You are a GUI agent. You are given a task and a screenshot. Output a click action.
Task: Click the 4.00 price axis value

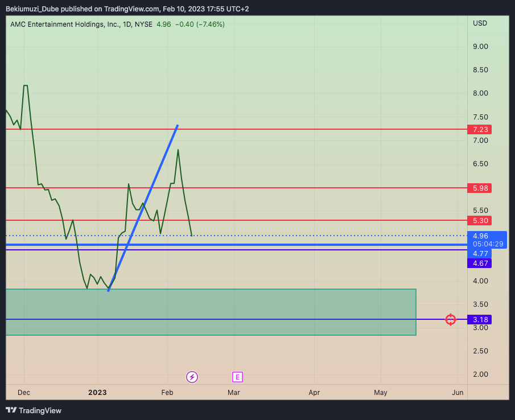tap(480, 281)
